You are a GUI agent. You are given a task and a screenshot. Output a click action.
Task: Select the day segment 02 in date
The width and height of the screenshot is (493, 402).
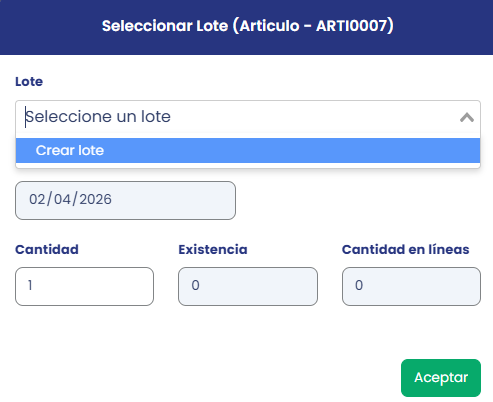37,199
